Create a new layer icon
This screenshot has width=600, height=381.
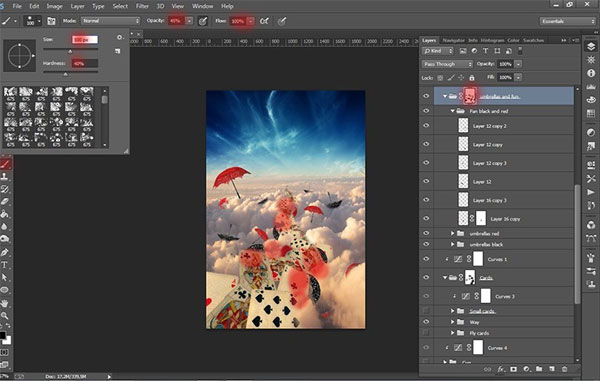552,369
